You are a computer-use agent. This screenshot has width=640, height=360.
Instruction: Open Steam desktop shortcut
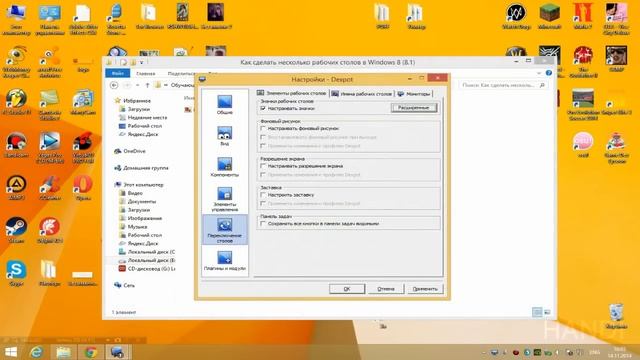tap(16, 230)
